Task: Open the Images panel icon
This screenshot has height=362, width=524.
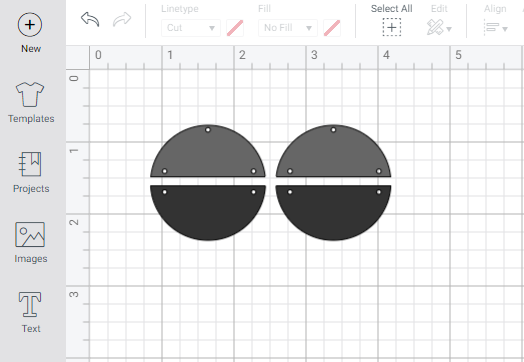Action: pos(30,234)
